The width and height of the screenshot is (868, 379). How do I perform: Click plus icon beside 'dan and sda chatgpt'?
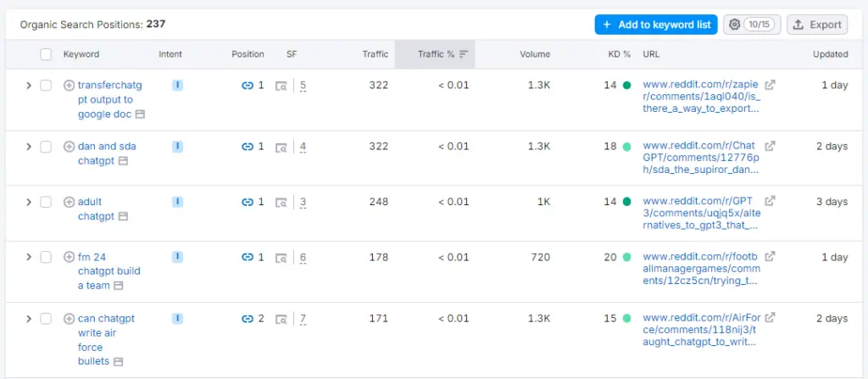(x=70, y=147)
